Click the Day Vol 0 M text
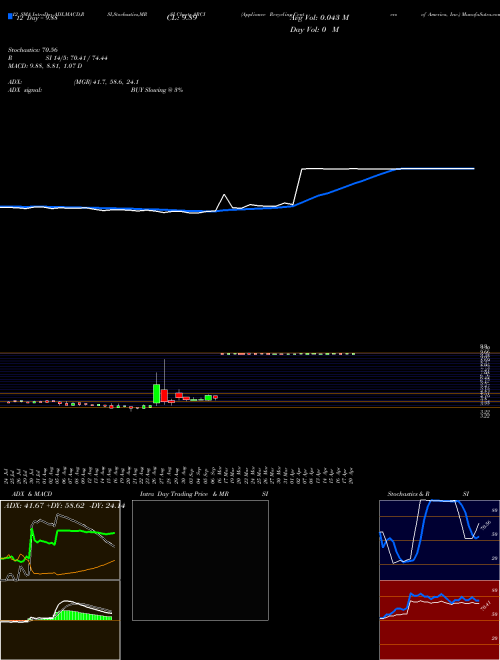500x660 pixels. [314, 30]
